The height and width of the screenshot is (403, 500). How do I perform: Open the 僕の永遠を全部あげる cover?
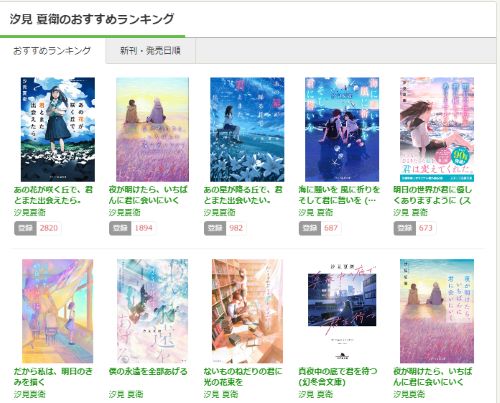click(x=152, y=311)
